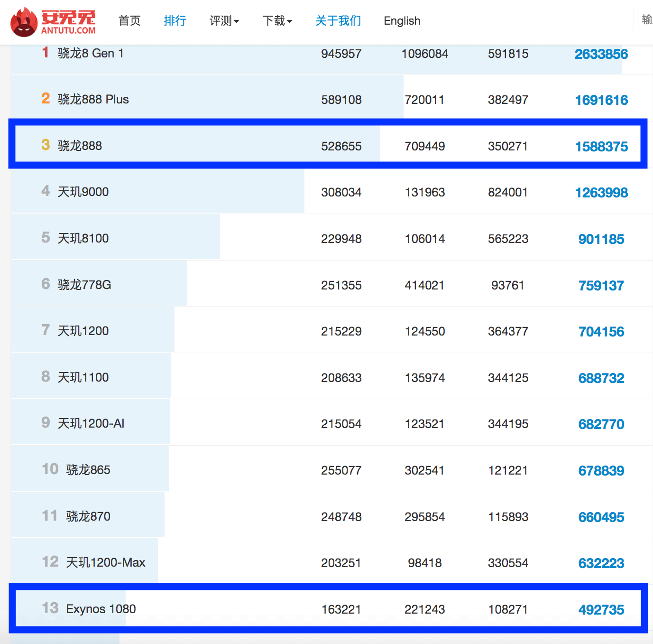Select the 天玑1200 chip name
The width and height of the screenshot is (653, 644).
83,331
